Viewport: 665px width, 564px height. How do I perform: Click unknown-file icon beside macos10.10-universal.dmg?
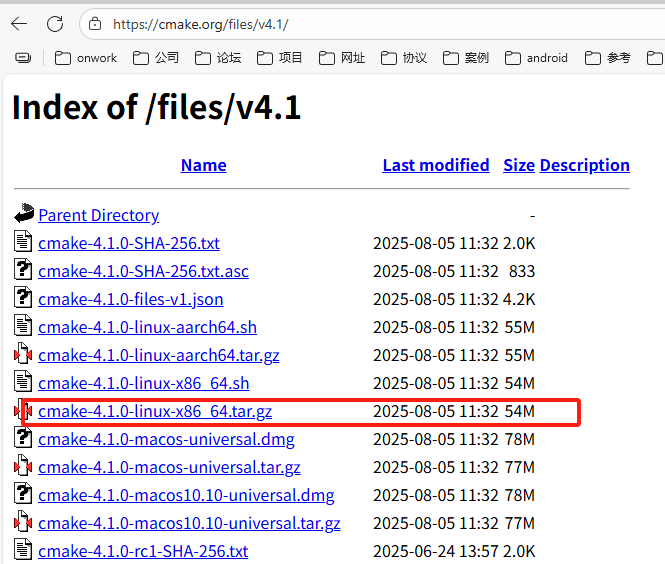click(x=23, y=493)
